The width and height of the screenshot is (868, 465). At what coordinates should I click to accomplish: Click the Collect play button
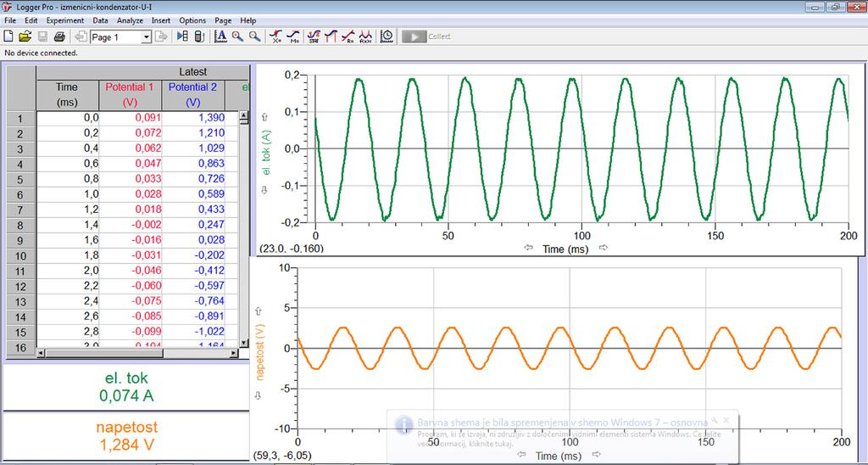click(x=414, y=36)
